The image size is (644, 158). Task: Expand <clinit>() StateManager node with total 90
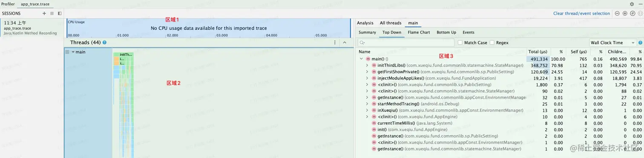coord(367,91)
